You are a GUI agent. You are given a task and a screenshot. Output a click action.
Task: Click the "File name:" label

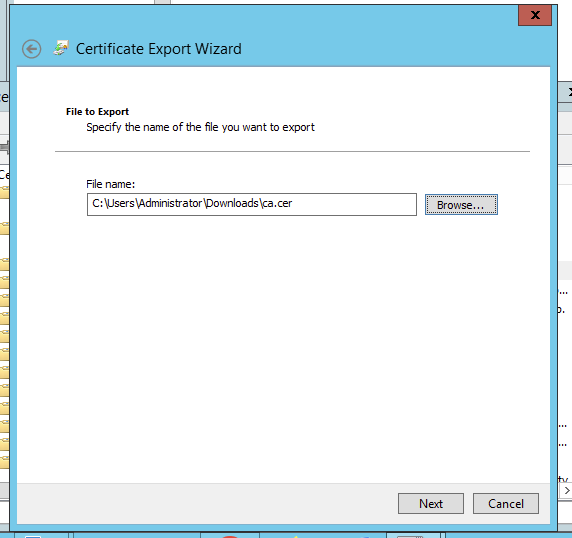pyautogui.click(x=111, y=184)
